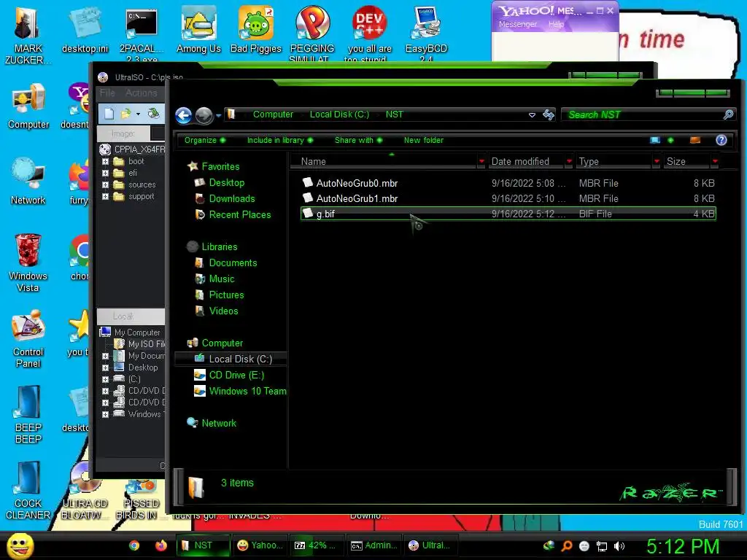
Task: Click the magnifier icon in the search box
Action: coord(728,114)
